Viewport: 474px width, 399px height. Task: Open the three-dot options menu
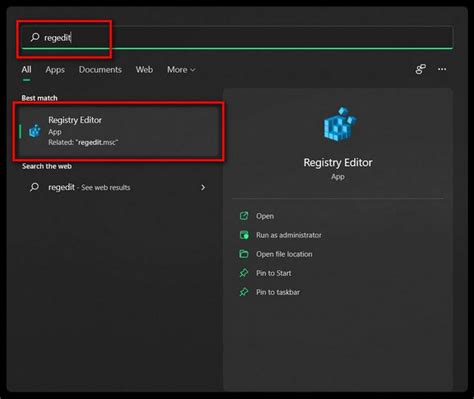442,69
